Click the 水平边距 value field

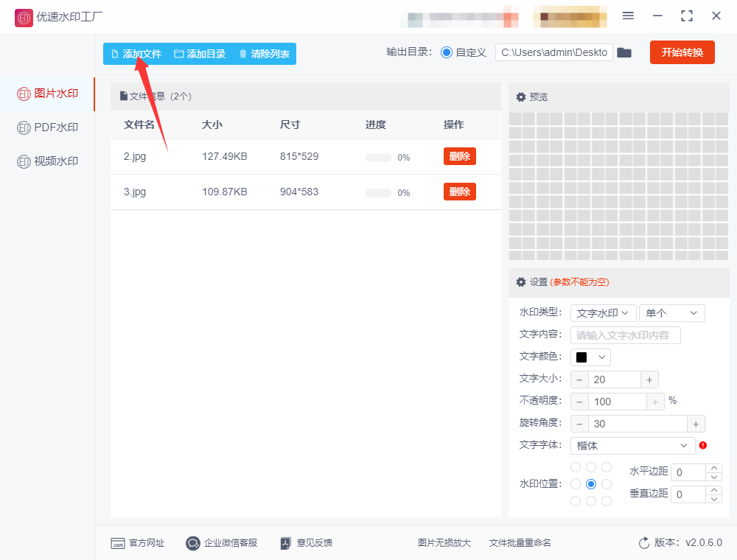pyautogui.click(x=688, y=472)
